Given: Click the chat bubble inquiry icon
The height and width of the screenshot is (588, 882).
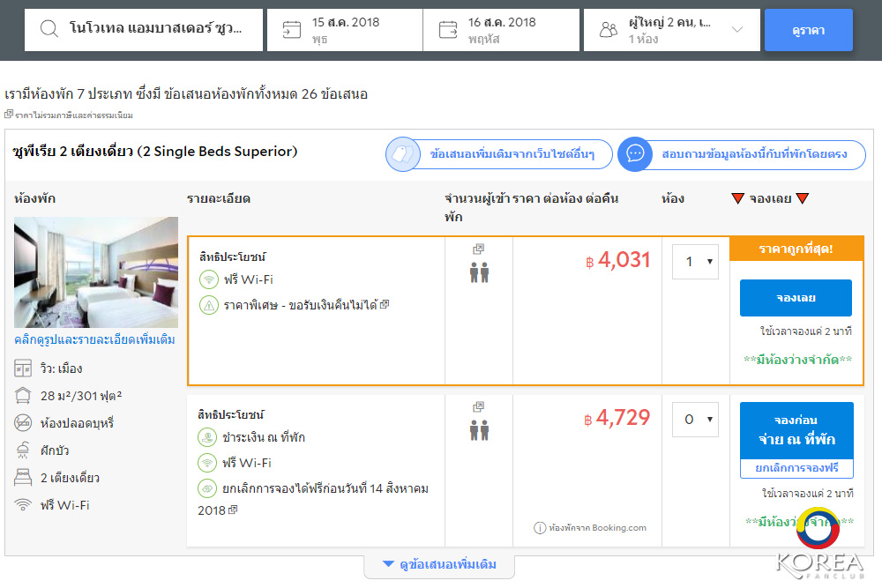Looking at the screenshot, I should pyautogui.click(x=635, y=153).
